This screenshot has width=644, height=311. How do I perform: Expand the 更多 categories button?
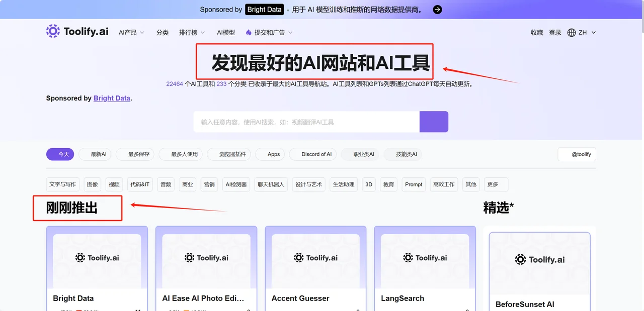496,184
